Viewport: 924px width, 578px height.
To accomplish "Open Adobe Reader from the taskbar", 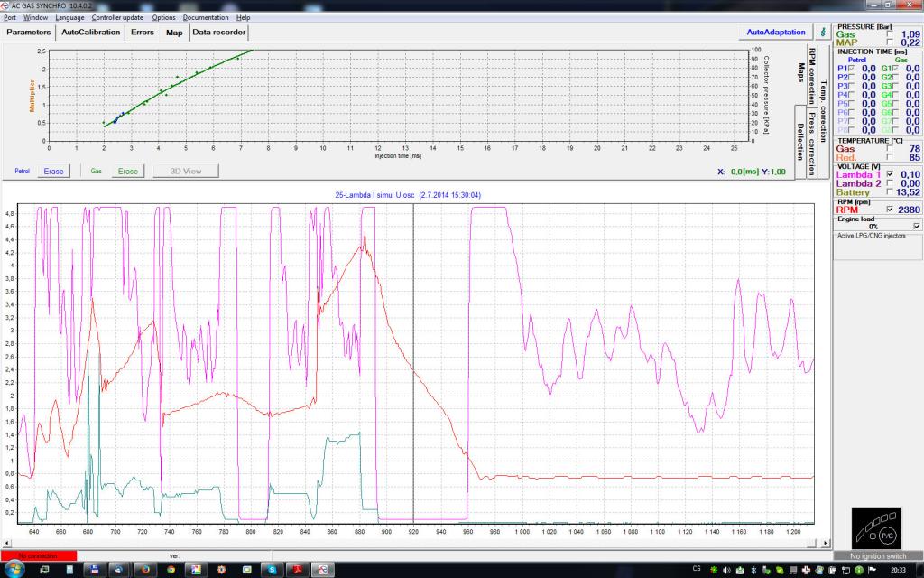I will (296, 569).
